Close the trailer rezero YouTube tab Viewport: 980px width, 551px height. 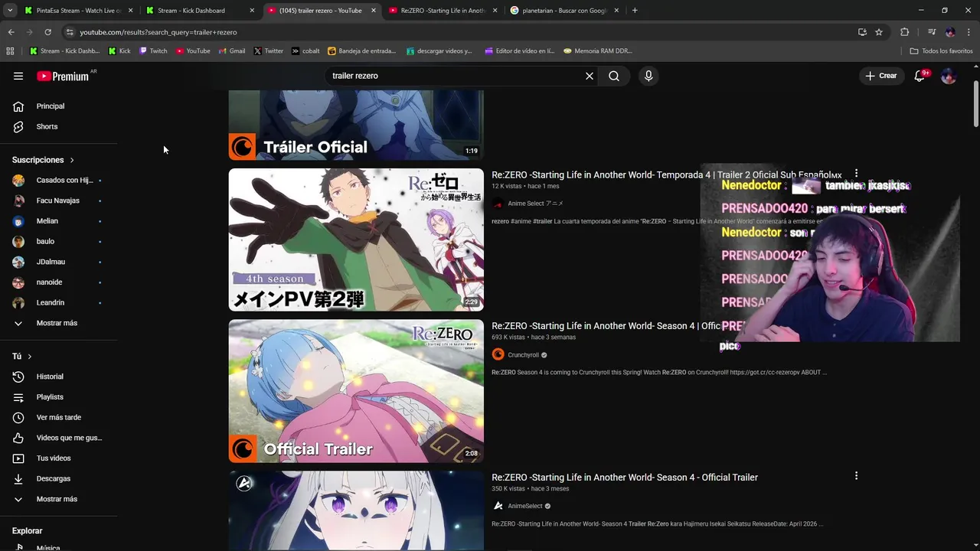(374, 11)
